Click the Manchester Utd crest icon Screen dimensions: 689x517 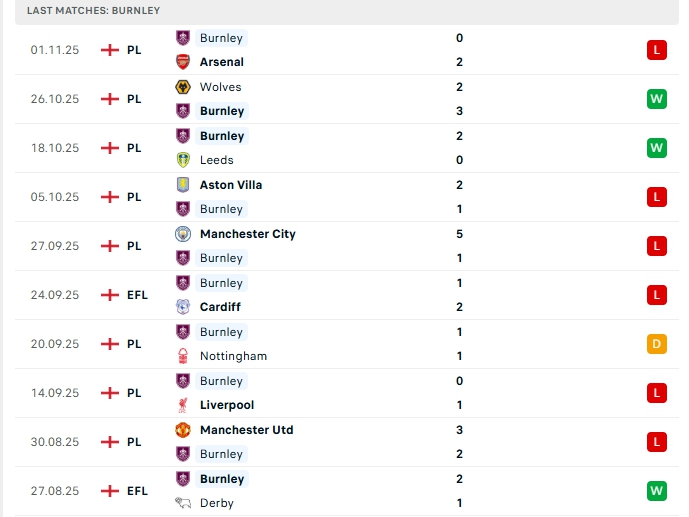[183, 430]
